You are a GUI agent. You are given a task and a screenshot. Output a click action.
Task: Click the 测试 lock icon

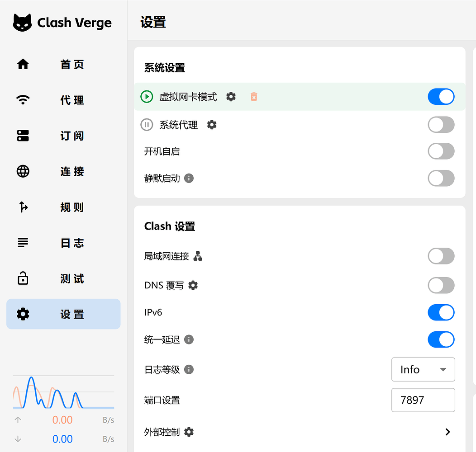coord(23,278)
